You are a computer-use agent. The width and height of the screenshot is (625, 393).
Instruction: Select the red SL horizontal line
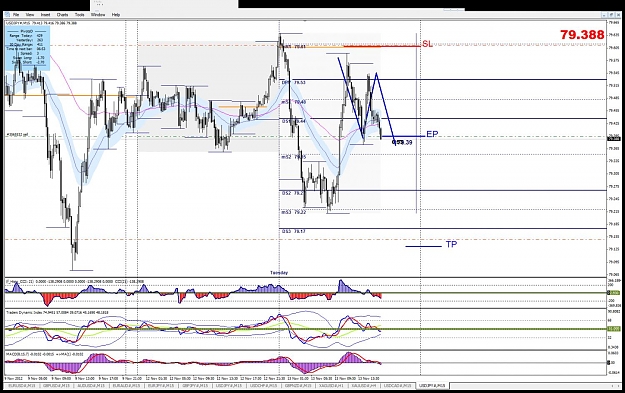(x=382, y=47)
